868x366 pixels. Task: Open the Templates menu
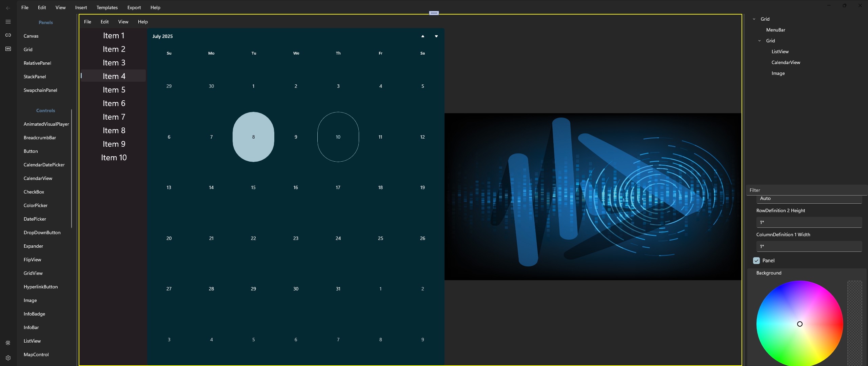107,7
